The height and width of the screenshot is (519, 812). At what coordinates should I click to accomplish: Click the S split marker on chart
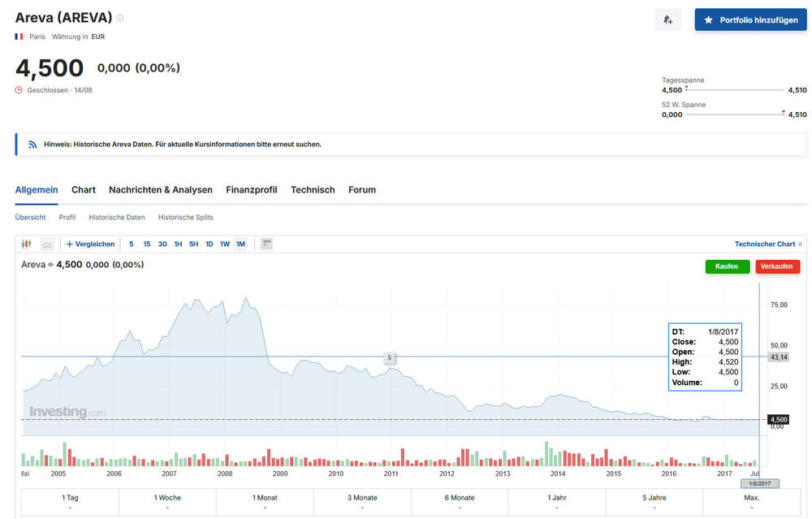coord(390,357)
